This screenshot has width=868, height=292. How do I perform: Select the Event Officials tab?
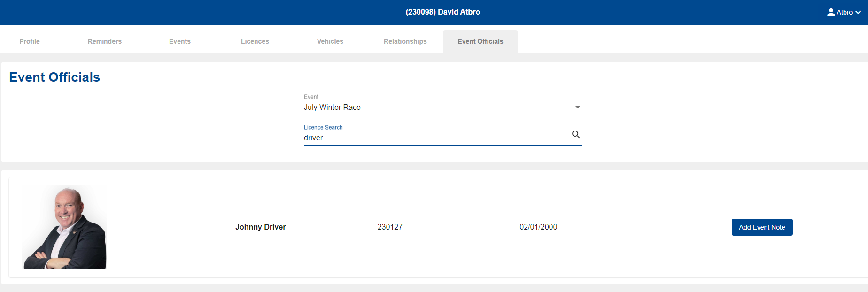pos(480,41)
